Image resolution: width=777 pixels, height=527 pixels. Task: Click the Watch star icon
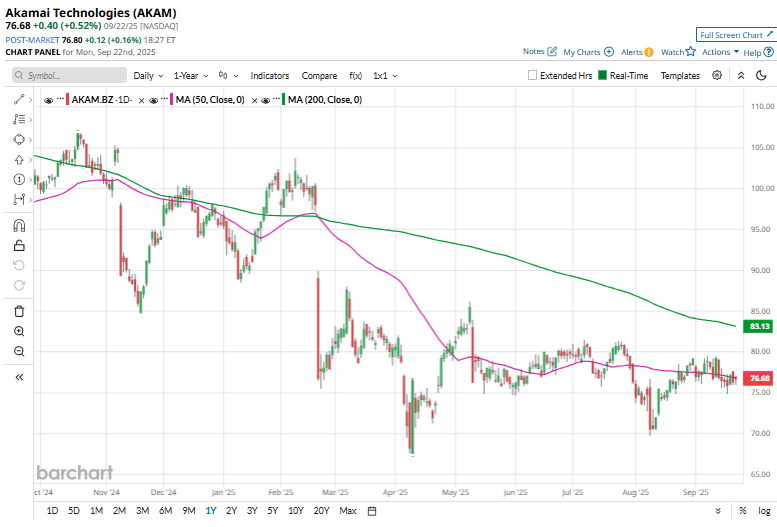691,51
